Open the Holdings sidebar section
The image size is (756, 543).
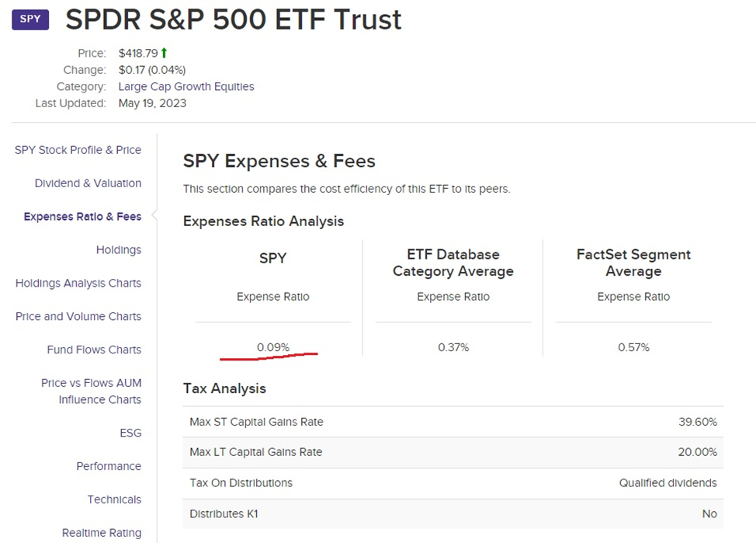(x=119, y=250)
